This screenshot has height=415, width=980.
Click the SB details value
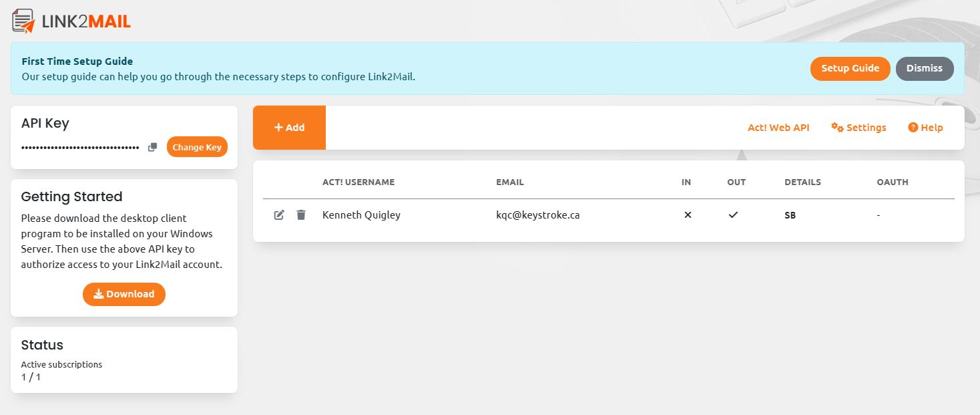[x=790, y=216]
